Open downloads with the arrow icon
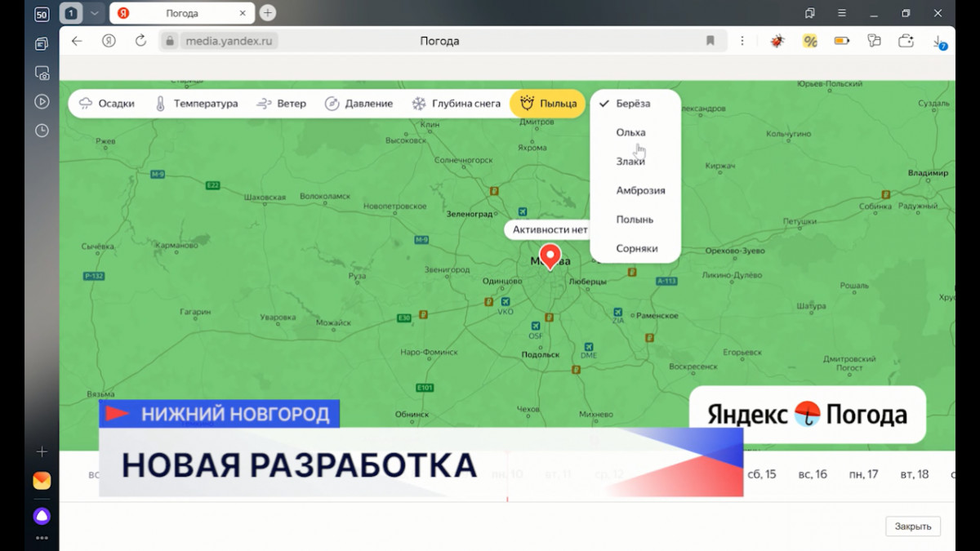This screenshot has height=551, width=980. pyautogui.click(x=938, y=41)
